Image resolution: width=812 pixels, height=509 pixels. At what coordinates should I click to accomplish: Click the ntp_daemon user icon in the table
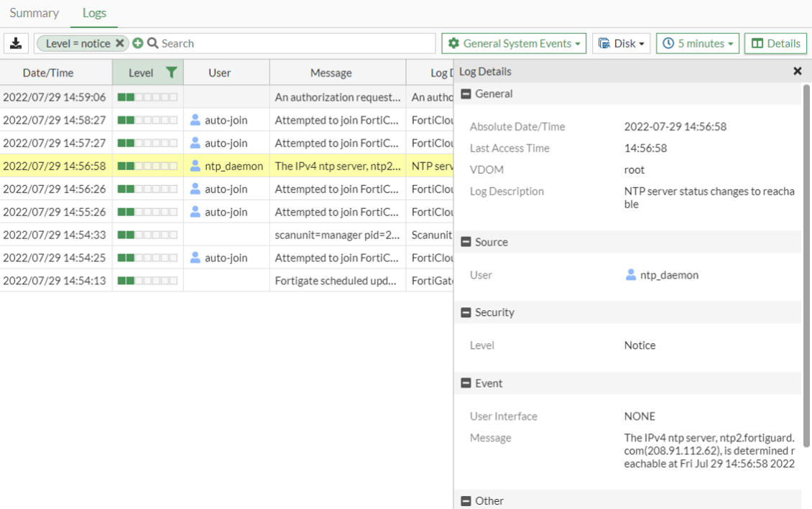coord(195,166)
